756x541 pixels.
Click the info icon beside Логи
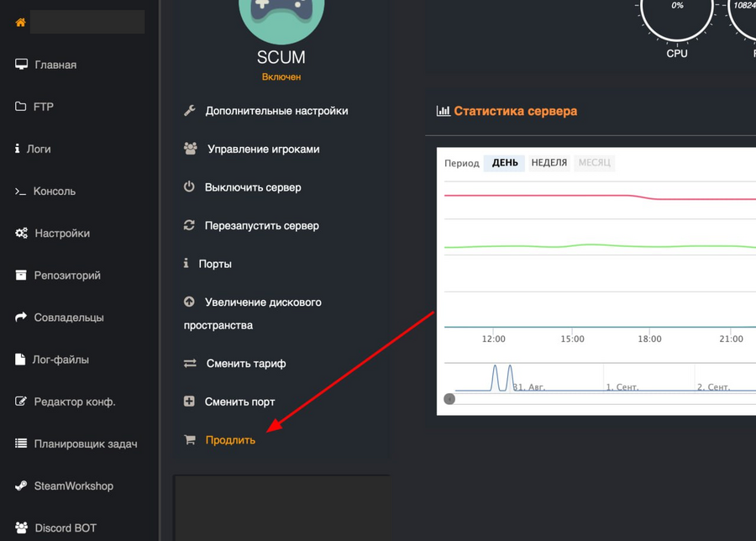tap(18, 149)
